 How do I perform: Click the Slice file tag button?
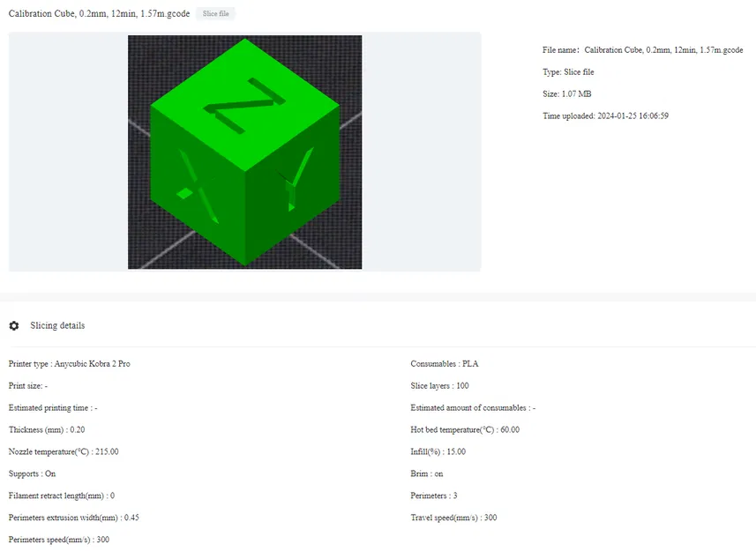point(215,13)
